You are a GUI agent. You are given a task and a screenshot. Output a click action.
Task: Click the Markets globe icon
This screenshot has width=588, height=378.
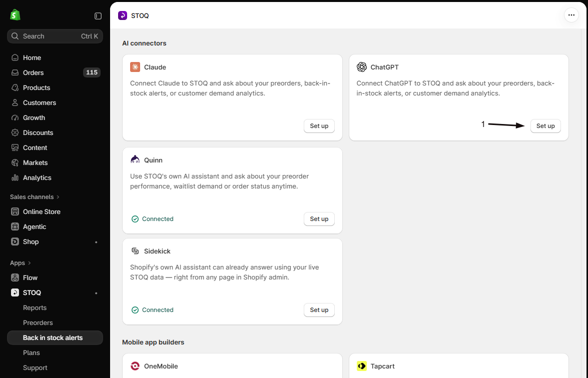(x=15, y=162)
